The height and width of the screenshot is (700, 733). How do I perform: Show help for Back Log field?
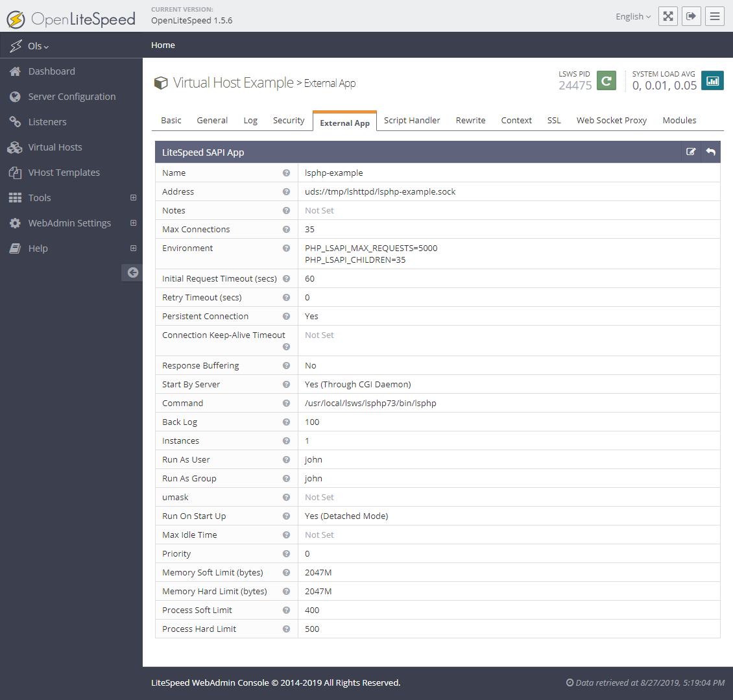[x=286, y=422]
